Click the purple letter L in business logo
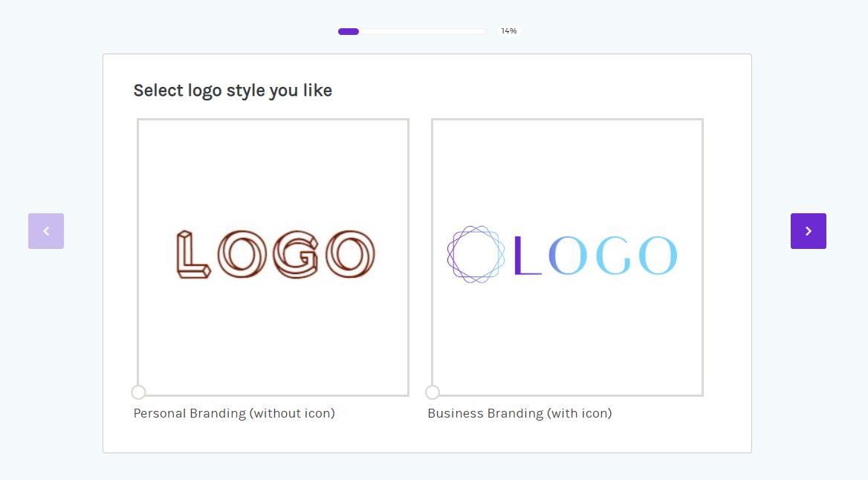 click(x=526, y=256)
